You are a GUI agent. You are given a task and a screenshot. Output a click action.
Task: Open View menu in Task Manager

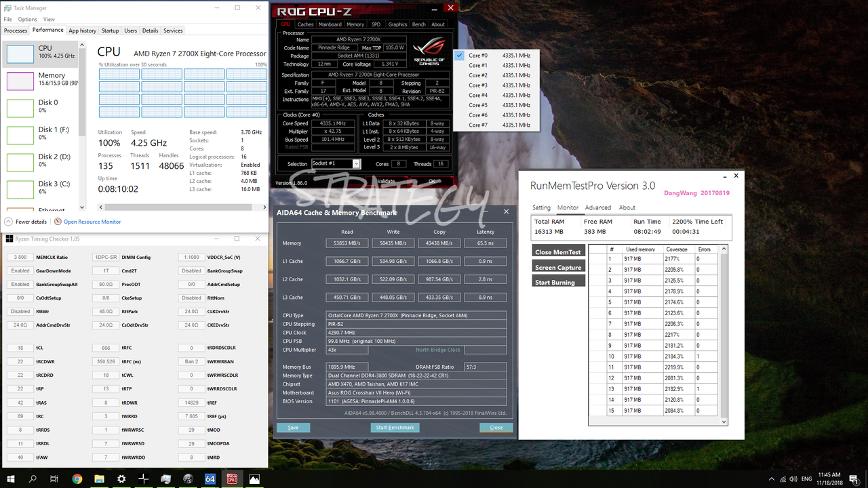coord(49,20)
